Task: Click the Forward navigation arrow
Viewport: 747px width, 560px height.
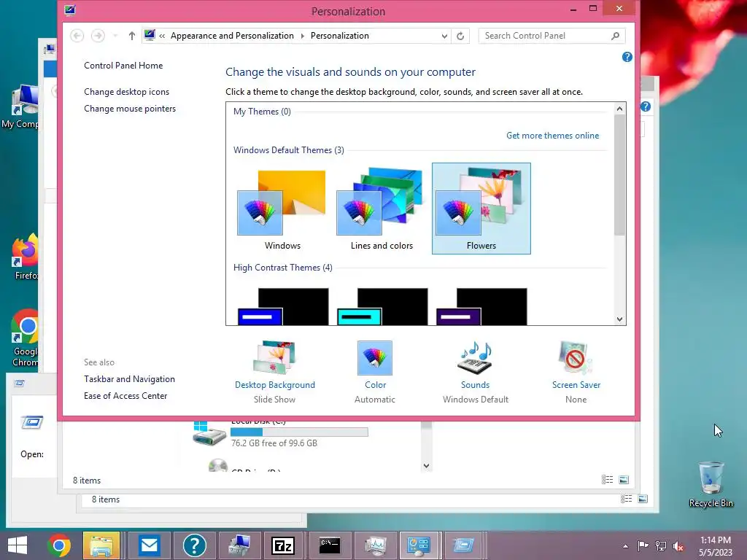Action: click(x=98, y=36)
